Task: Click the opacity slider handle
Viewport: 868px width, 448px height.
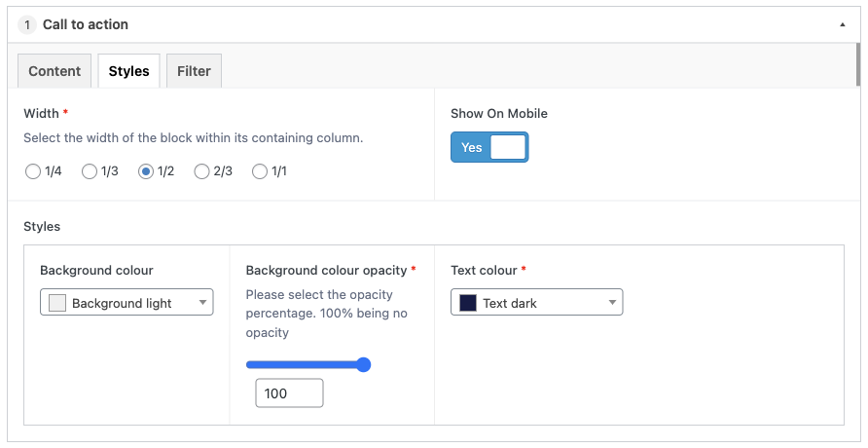Action: [x=363, y=364]
